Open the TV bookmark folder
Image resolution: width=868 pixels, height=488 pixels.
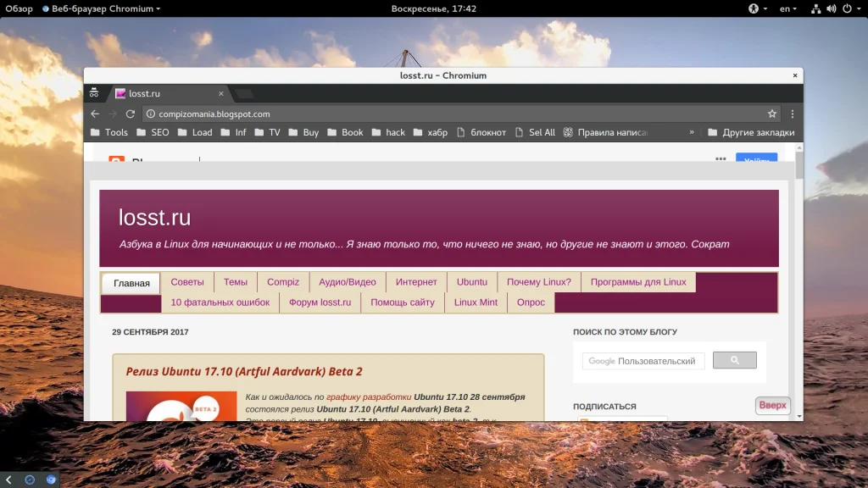click(x=267, y=132)
